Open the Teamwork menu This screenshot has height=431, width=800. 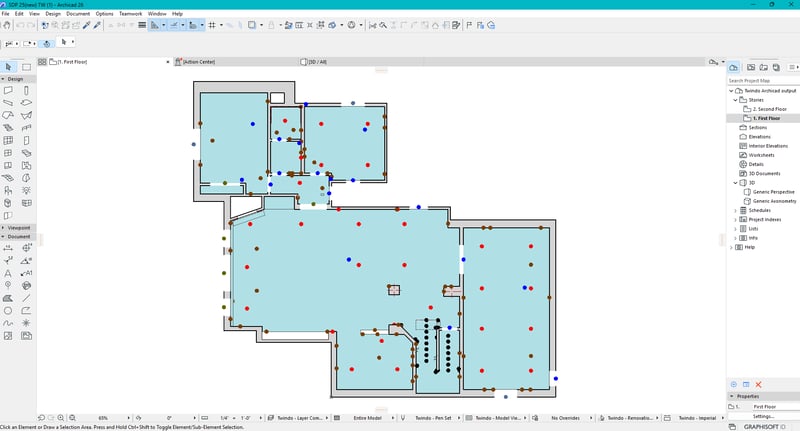coord(130,14)
